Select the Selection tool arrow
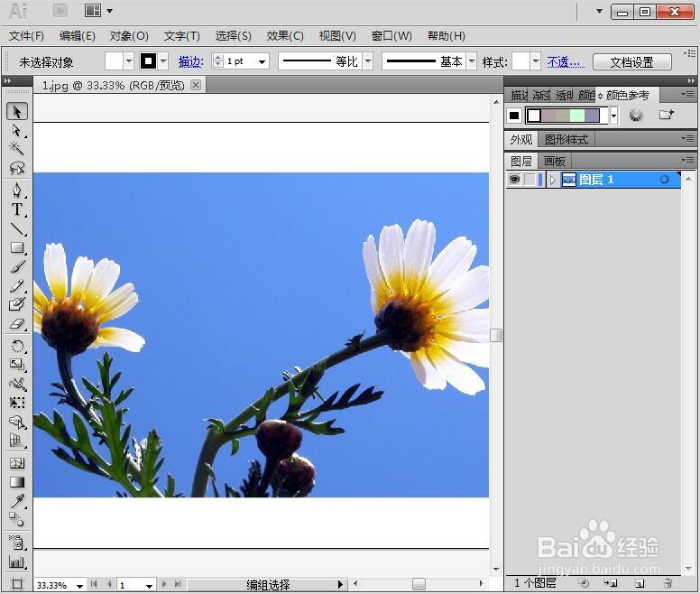 pos(17,111)
